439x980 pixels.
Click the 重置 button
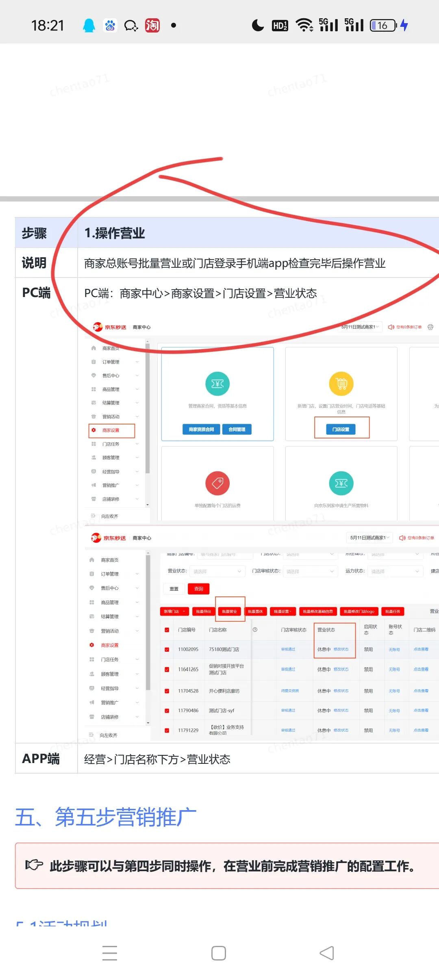(x=174, y=589)
